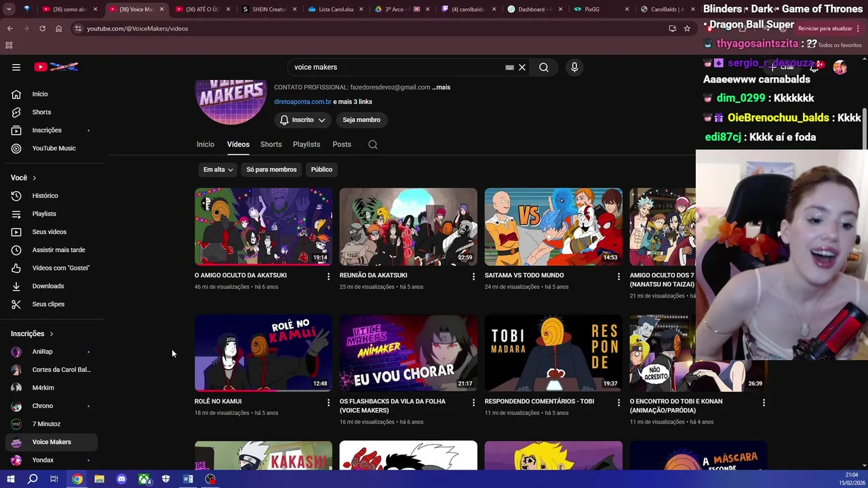Open options menu for O Amigo Oculto da Akatsuki
Screen dimensions: 868x488
328,276
